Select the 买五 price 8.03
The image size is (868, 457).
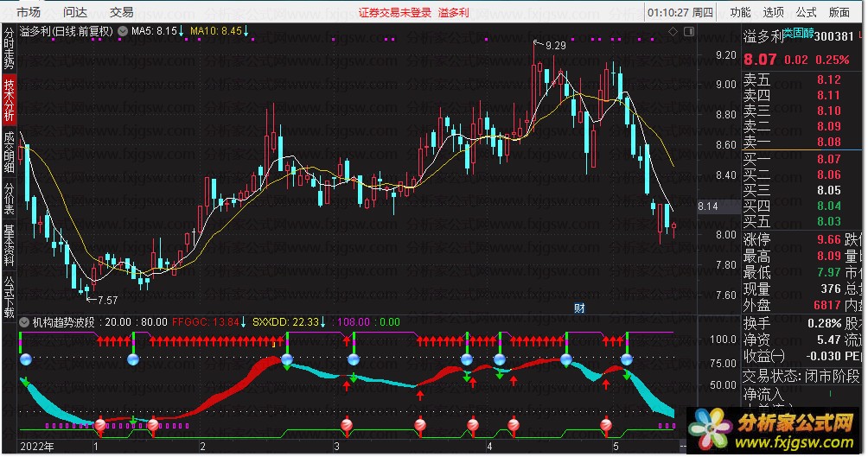[829, 221]
